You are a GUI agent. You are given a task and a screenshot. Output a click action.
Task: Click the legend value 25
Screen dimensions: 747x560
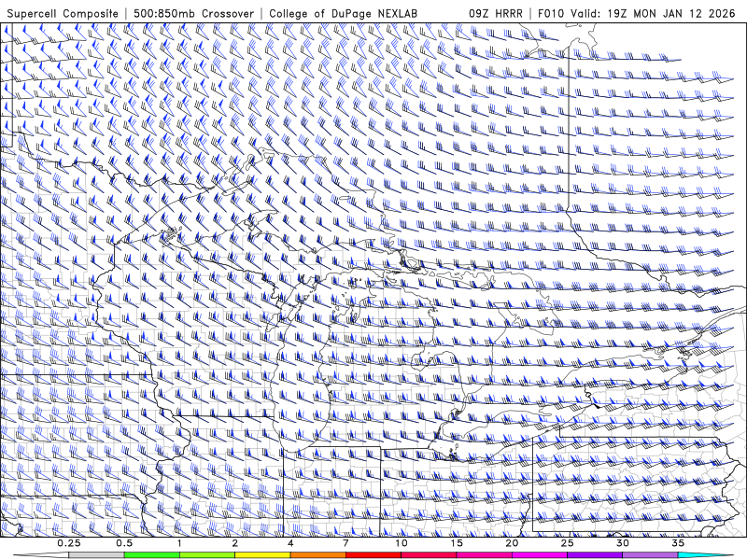tap(567, 543)
